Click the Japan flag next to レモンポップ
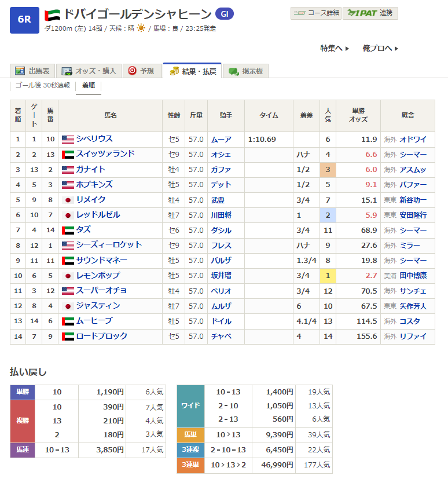This screenshot has height=479, width=448. (x=68, y=276)
